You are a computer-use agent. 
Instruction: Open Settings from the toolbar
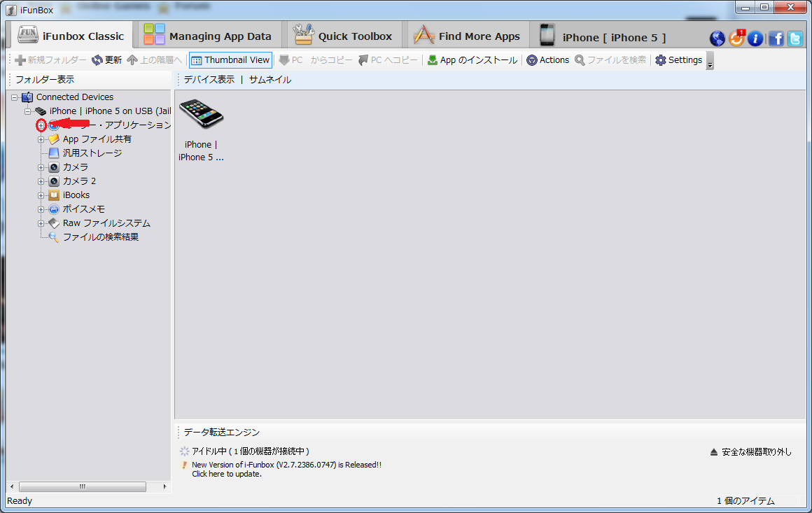click(x=678, y=60)
